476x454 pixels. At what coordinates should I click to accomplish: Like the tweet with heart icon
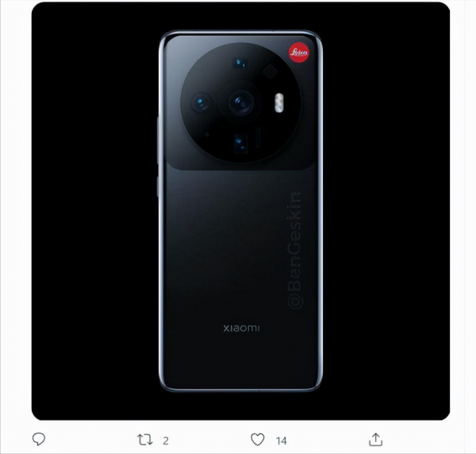pyautogui.click(x=257, y=440)
